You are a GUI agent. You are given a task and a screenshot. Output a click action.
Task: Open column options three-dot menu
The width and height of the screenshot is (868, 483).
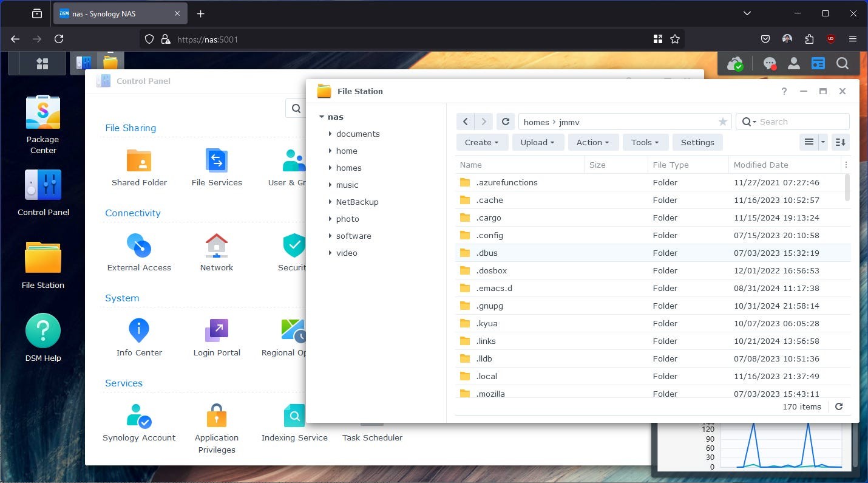click(x=846, y=165)
